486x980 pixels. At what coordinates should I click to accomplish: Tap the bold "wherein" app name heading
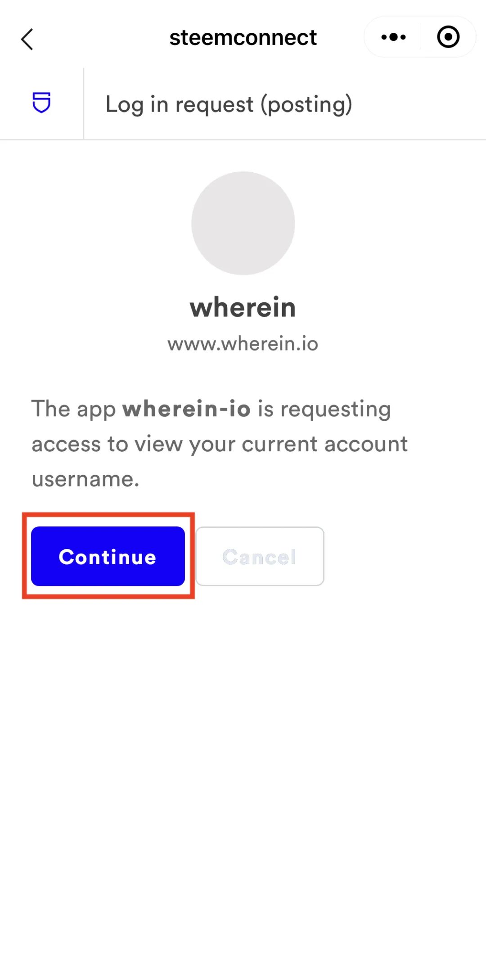(243, 307)
